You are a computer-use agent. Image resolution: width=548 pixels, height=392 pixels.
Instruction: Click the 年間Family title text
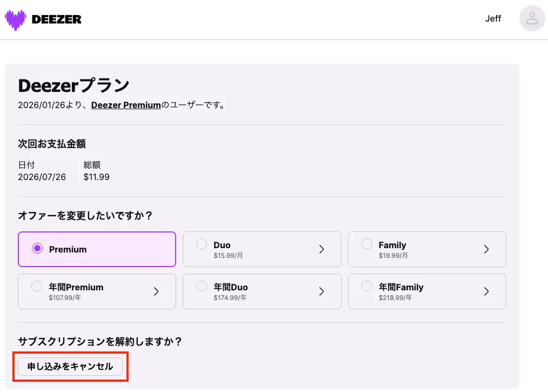(x=401, y=287)
